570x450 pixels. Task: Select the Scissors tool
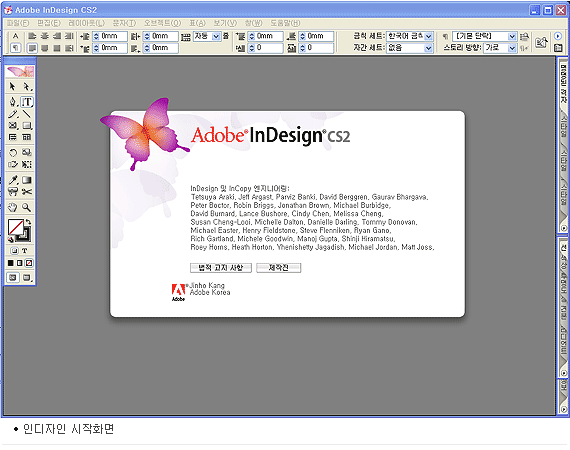tap(27, 192)
